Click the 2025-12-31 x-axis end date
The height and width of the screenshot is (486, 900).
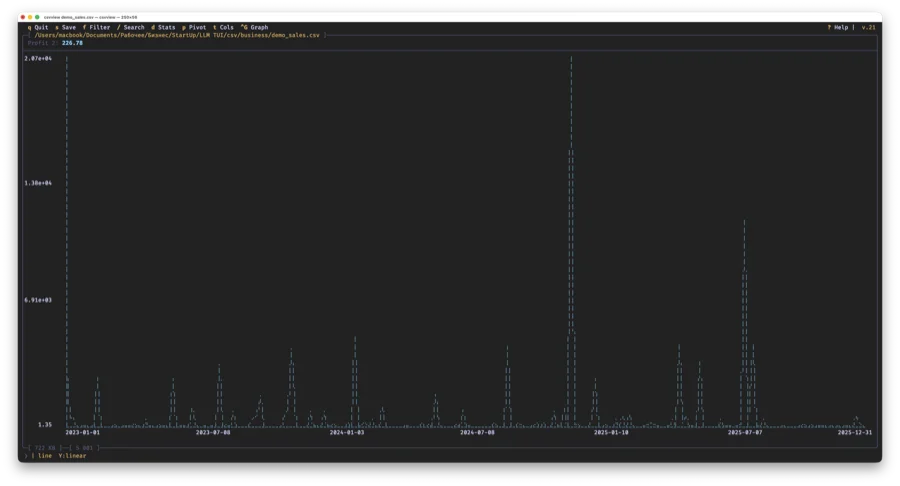click(x=854, y=432)
